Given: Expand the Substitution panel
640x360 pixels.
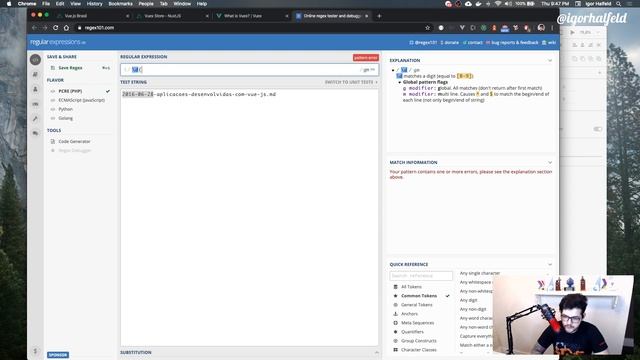Looking at the screenshot, I should point(376,352).
